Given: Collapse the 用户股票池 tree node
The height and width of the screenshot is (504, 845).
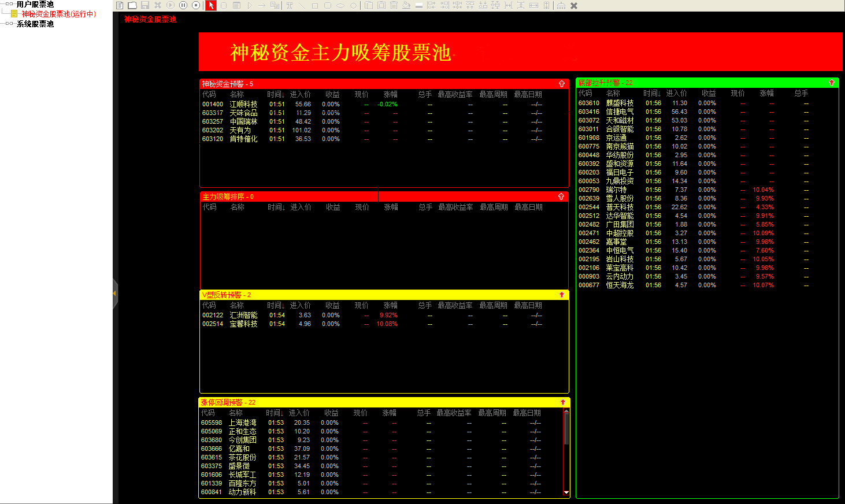Looking at the screenshot, I should point(9,4).
